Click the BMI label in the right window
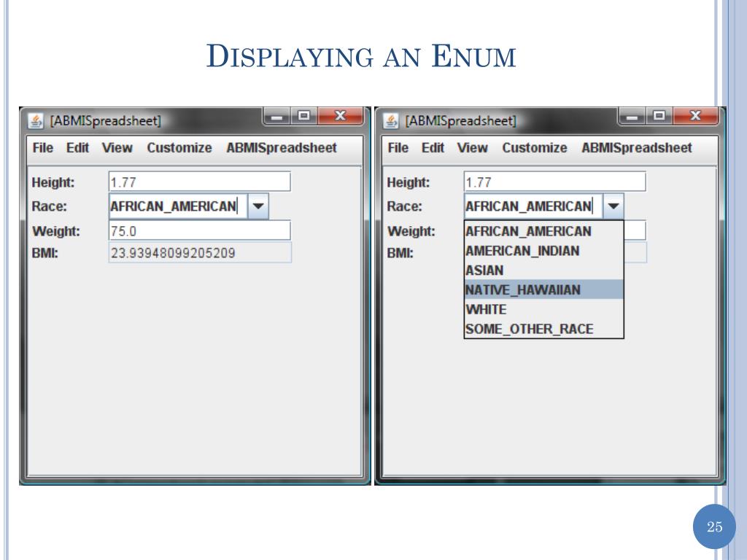 coord(400,253)
